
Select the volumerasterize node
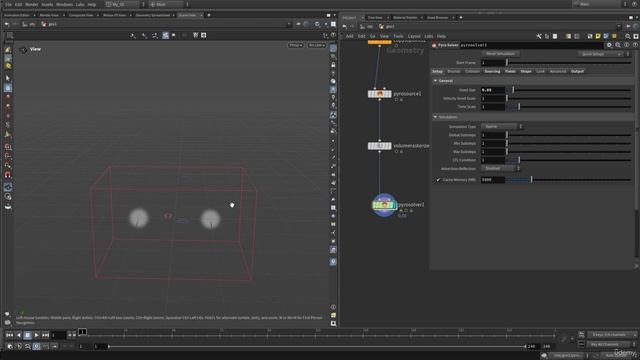tap(380, 146)
